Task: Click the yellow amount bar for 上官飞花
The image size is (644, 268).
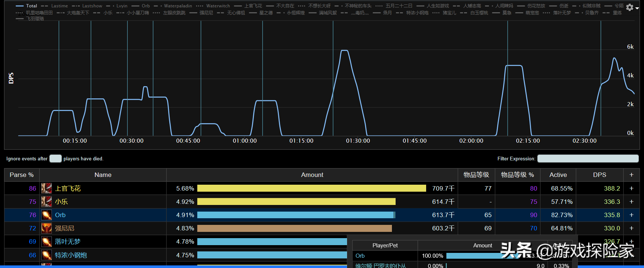Action: pyautogui.click(x=312, y=188)
